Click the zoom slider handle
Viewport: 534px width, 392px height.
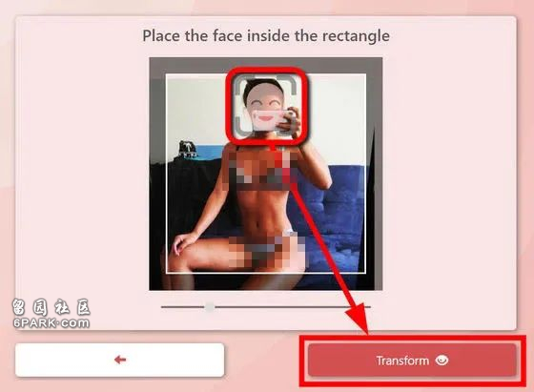(x=210, y=307)
